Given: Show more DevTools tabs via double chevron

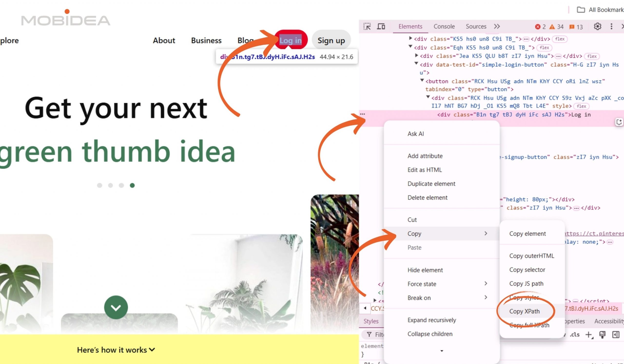Looking at the screenshot, I should coord(497,26).
